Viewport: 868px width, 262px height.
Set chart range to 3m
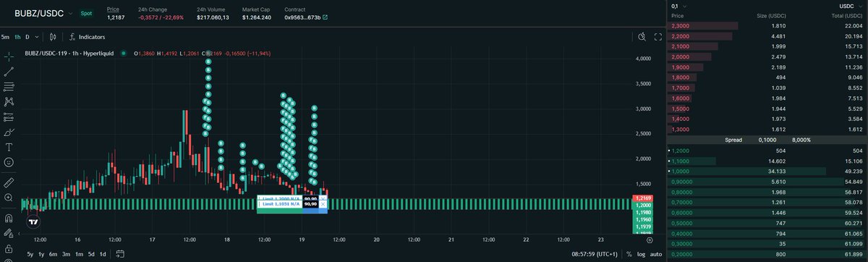coord(67,254)
